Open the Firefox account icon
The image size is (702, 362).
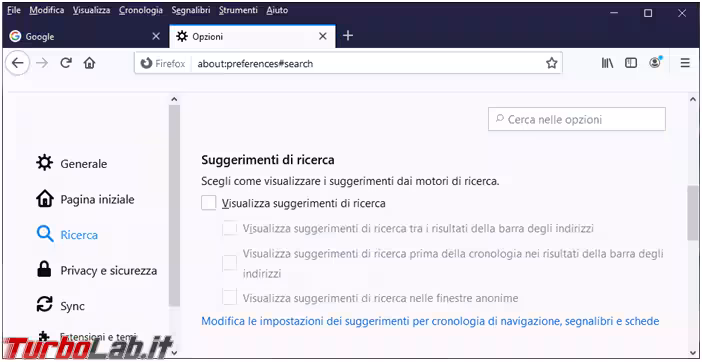[655, 63]
